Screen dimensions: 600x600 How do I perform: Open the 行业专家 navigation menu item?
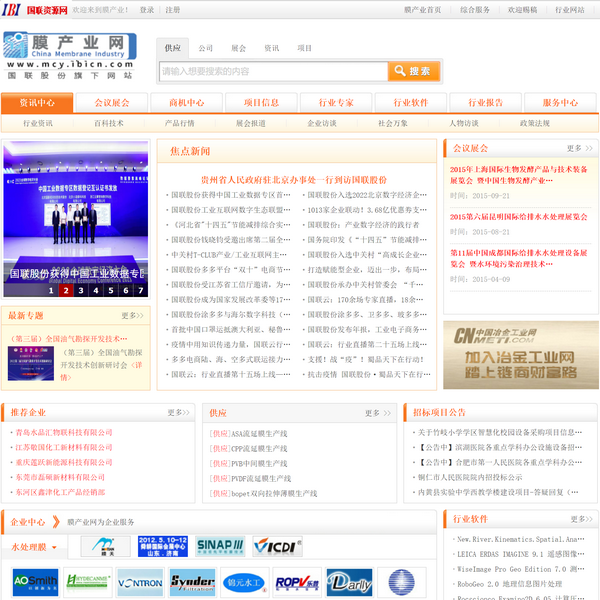click(x=336, y=103)
